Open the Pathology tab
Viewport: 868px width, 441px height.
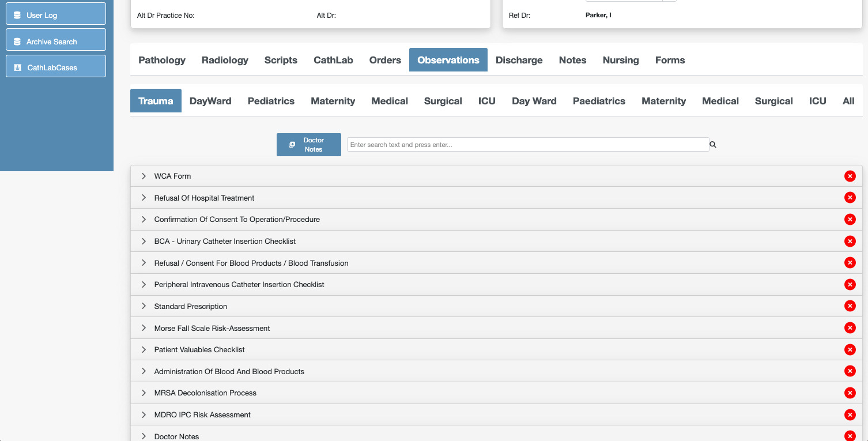[162, 60]
